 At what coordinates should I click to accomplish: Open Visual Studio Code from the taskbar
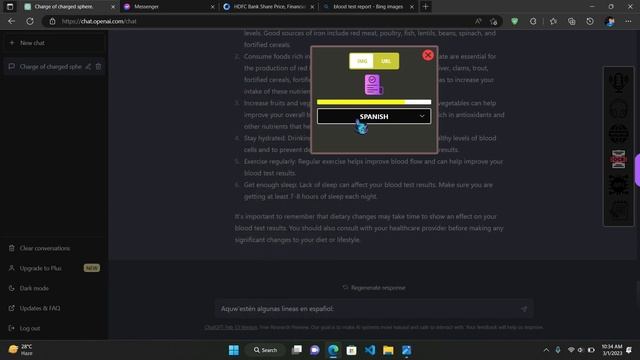point(370,350)
